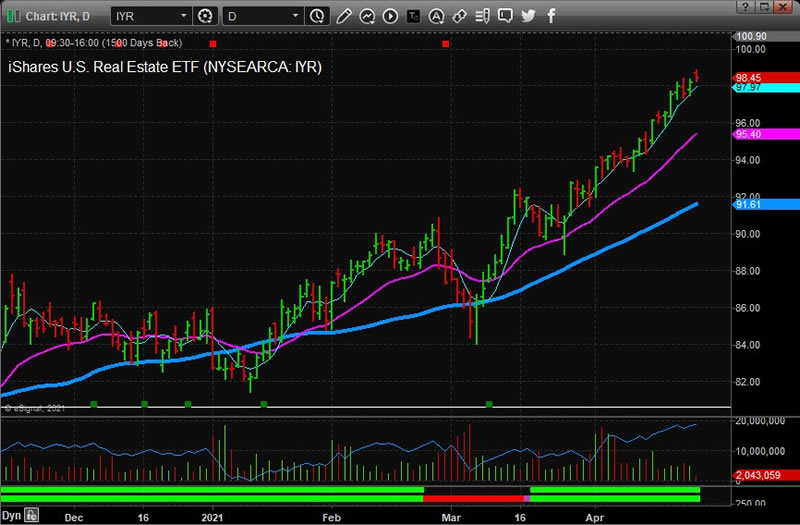Image resolution: width=800 pixels, height=525 pixels.
Task: Open the studies chart-line icon
Action: click(367, 16)
